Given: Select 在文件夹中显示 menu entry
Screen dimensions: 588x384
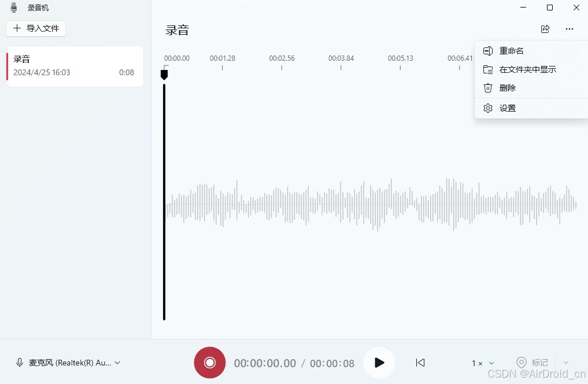Looking at the screenshot, I should [527, 69].
